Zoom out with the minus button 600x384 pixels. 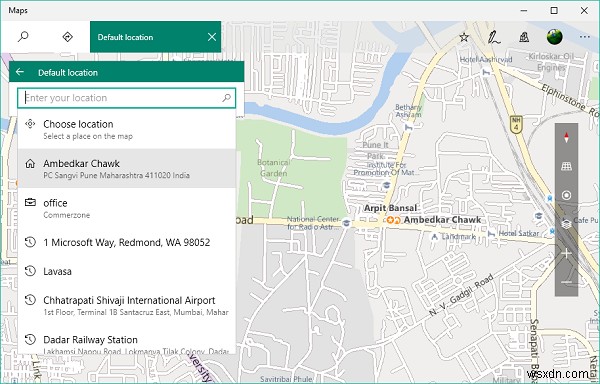(566, 282)
